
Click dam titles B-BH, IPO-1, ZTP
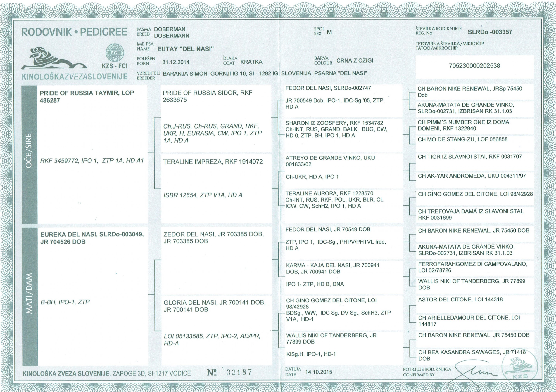pyautogui.click(x=65, y=302)
